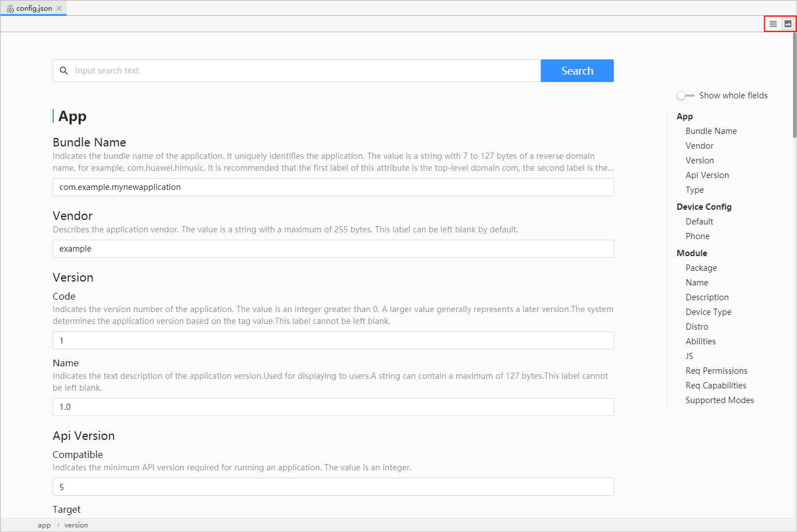797x532 pixels.
Task: Jump to Supported Modes in outline
Action: point(720,400)
